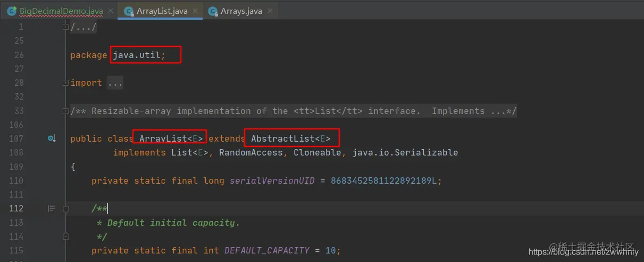This screenshot has height=262, width=644.
Task: Click the fold end marker on line 114
Action: coord(66,236)
